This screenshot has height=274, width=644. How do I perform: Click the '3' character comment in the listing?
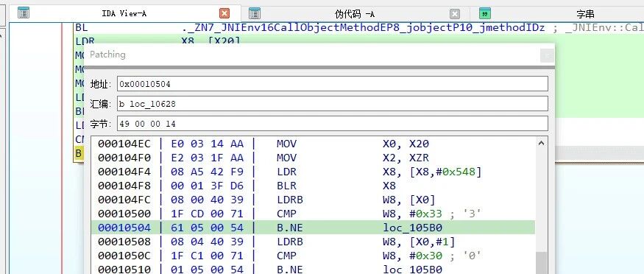coord(473,214)
